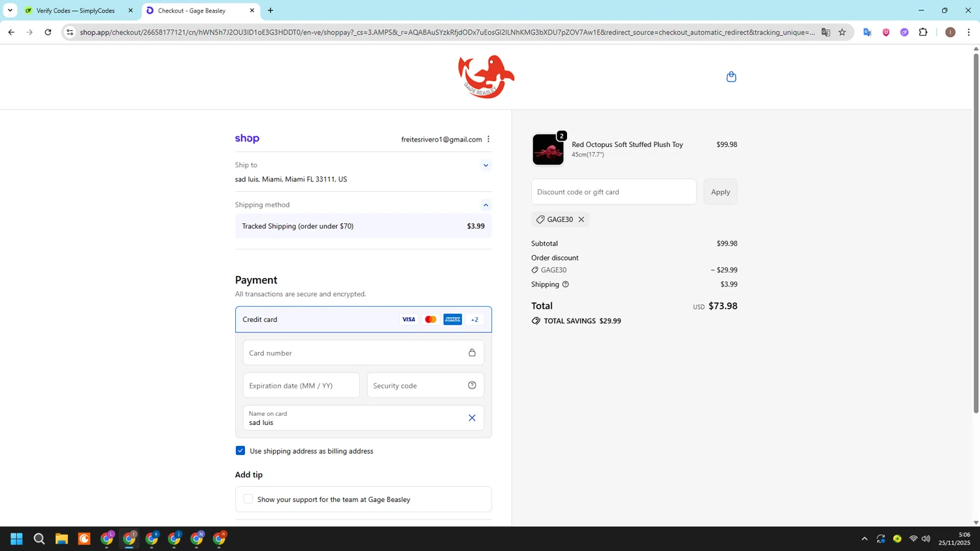This screenshot has height=551, width=980.
Task: Select the Credit card payment method
Action: tap(363, 319)
